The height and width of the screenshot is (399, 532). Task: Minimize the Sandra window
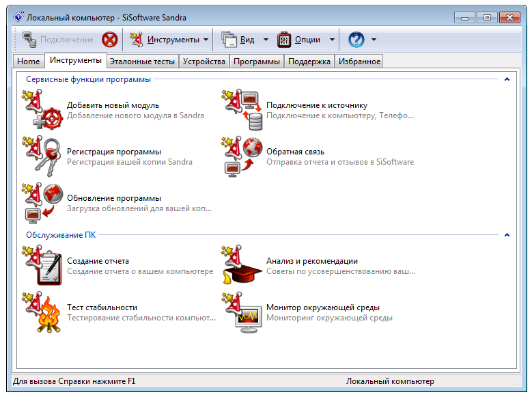coord(465,17)
